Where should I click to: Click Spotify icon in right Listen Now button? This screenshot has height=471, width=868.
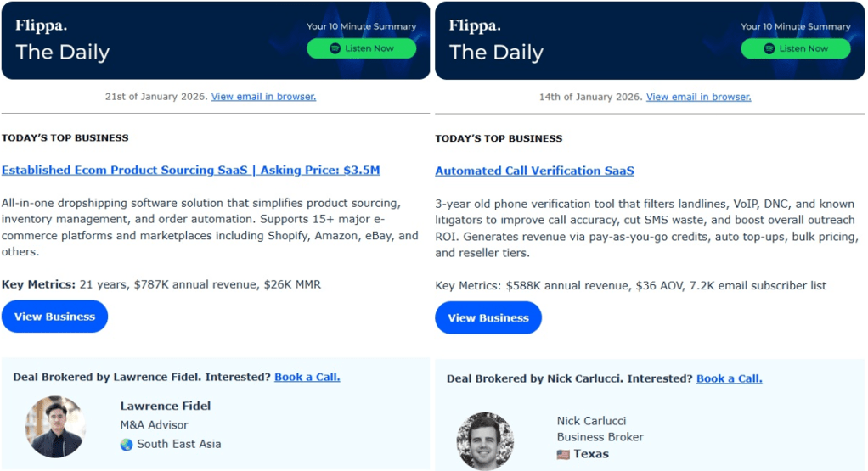click(769, 48)
